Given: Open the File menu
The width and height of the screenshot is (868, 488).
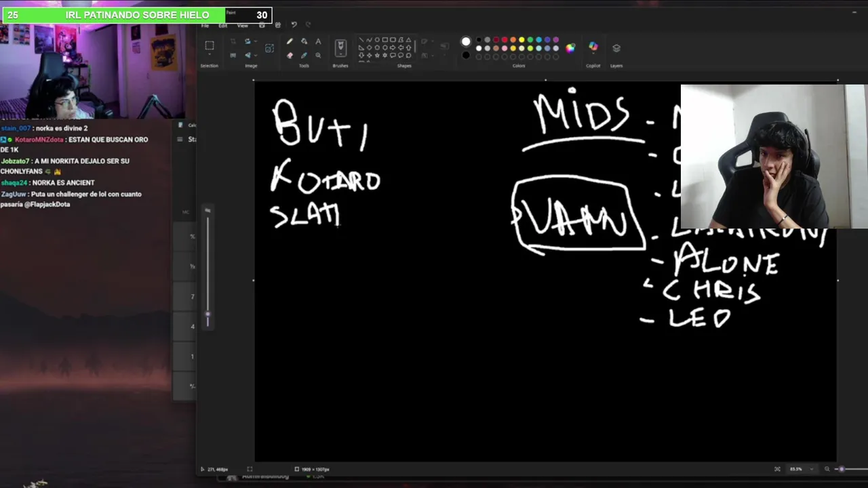Looking at the screenshot, I should click(205, 26).
